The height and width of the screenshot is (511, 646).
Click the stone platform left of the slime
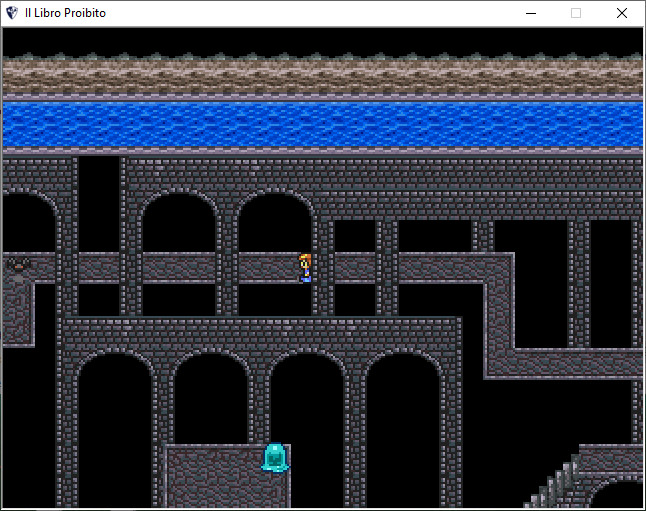click(210, 477)
